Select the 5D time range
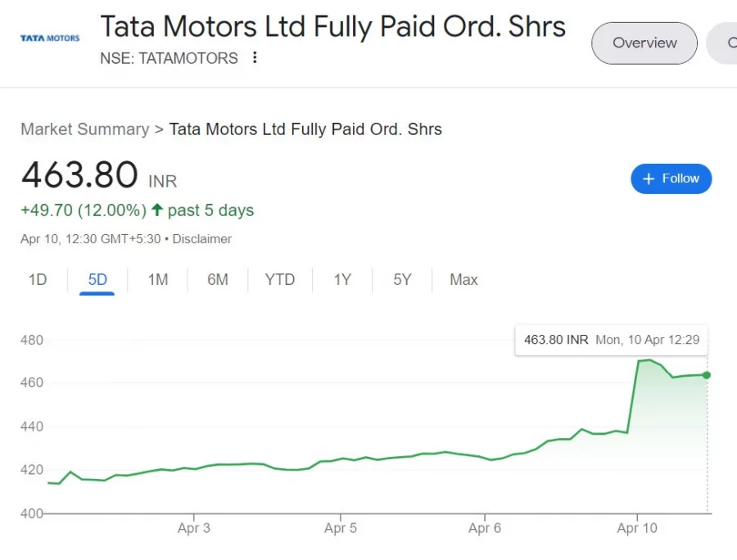Viewport: 737px width, 560px height. tap(97, 279)
